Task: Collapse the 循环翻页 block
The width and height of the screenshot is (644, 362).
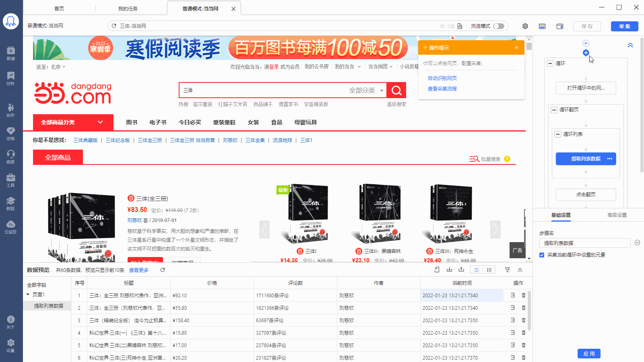Action: 554,109
